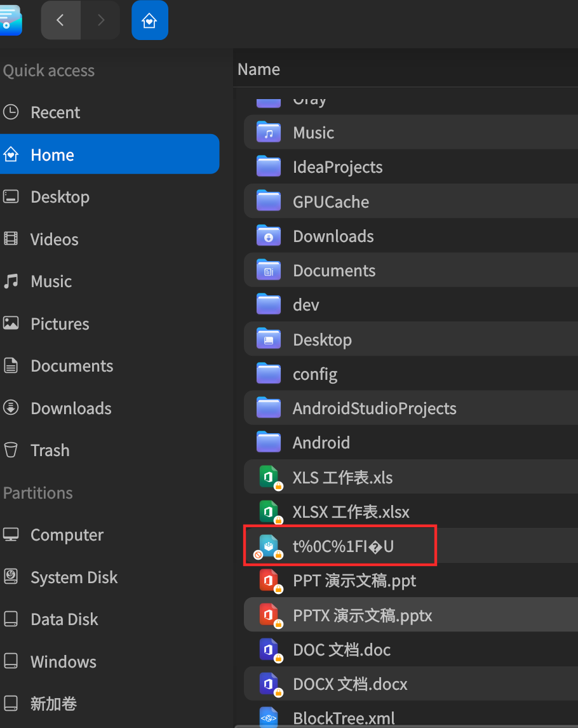Screen dimensions: 578x728
Task: Select the AndroidStudioProjects folder name
Action: pyautogui.click(x=375, y=408)
